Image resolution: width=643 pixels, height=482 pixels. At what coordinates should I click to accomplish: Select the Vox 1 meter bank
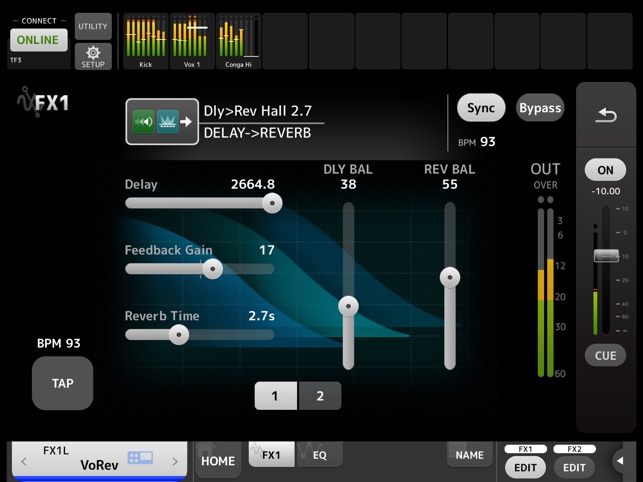[x=192, y=41]
